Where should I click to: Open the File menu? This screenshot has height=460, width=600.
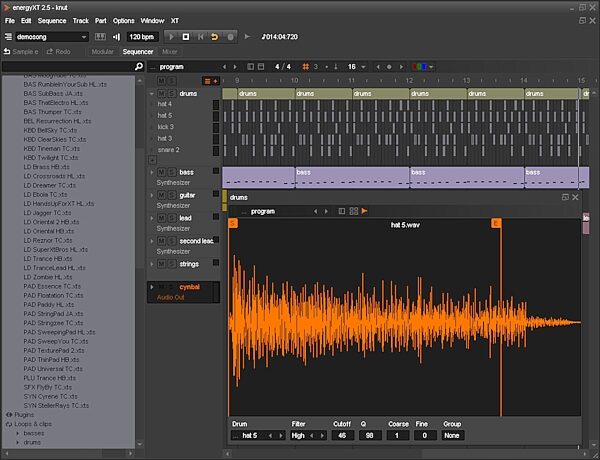pos(10,21)
